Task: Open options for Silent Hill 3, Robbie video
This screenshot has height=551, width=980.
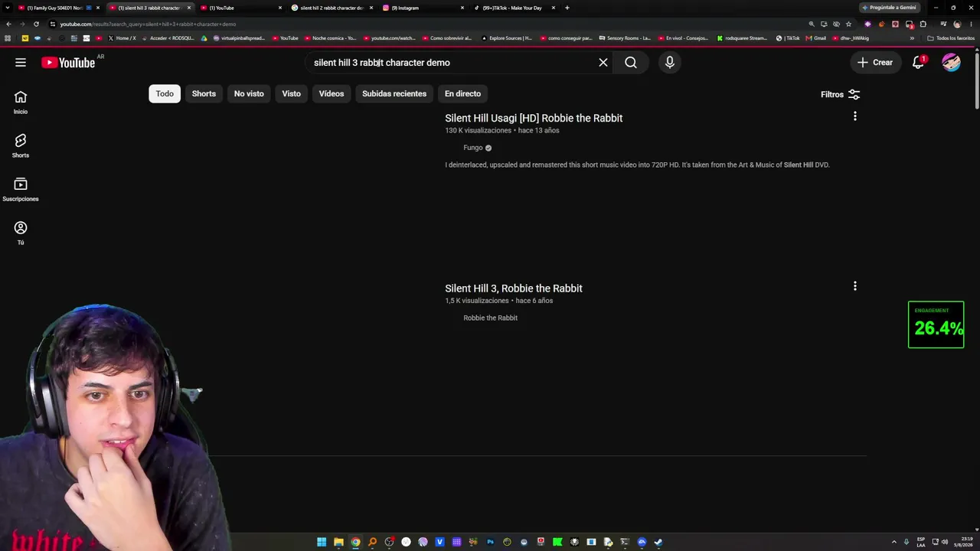Action: 855,286
